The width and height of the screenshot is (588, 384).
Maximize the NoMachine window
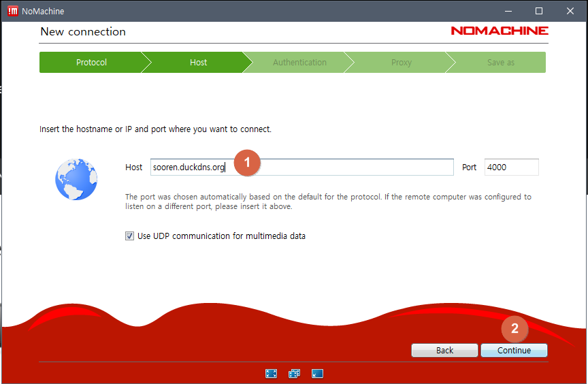point(539,12)
